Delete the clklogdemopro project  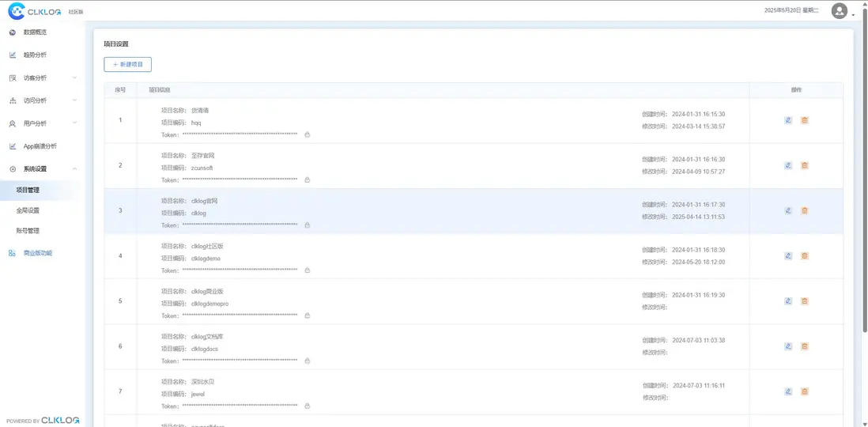(805, 301)
